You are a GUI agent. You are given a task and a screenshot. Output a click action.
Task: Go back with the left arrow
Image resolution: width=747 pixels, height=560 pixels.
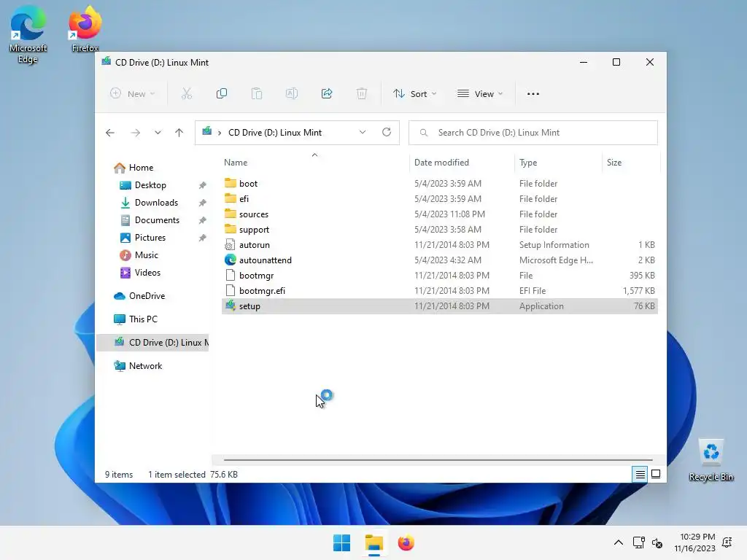(x=110, y=133)
